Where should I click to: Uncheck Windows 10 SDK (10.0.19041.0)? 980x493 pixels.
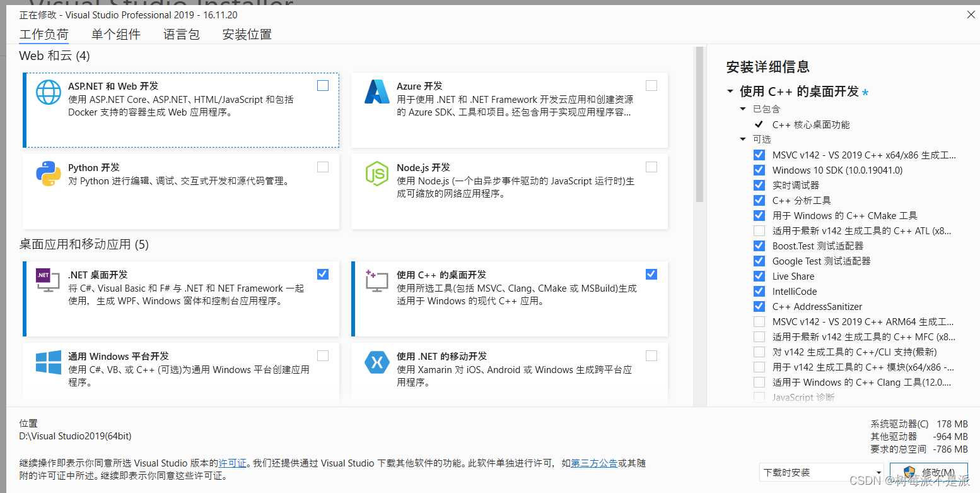click(759, 170)
